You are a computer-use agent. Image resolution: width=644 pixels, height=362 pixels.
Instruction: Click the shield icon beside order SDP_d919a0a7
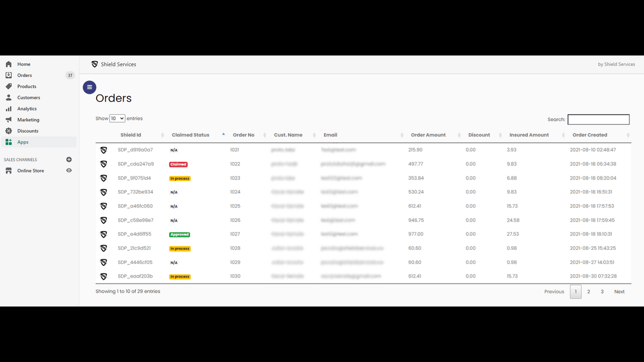coord(104,149)
